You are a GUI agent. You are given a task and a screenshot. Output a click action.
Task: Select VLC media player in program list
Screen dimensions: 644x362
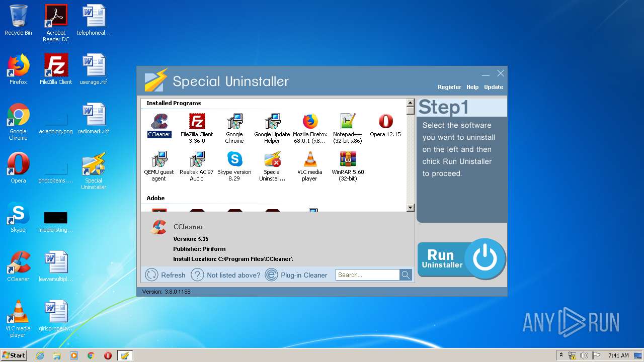pyautogui.click(x=310, y=166)
